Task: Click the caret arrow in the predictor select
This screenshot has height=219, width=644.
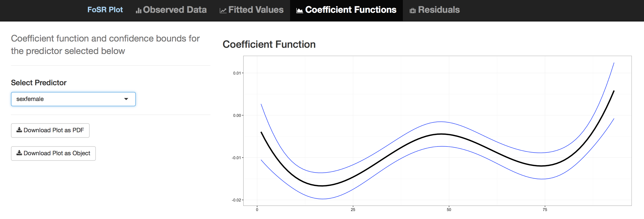Action: pos(126,99)
